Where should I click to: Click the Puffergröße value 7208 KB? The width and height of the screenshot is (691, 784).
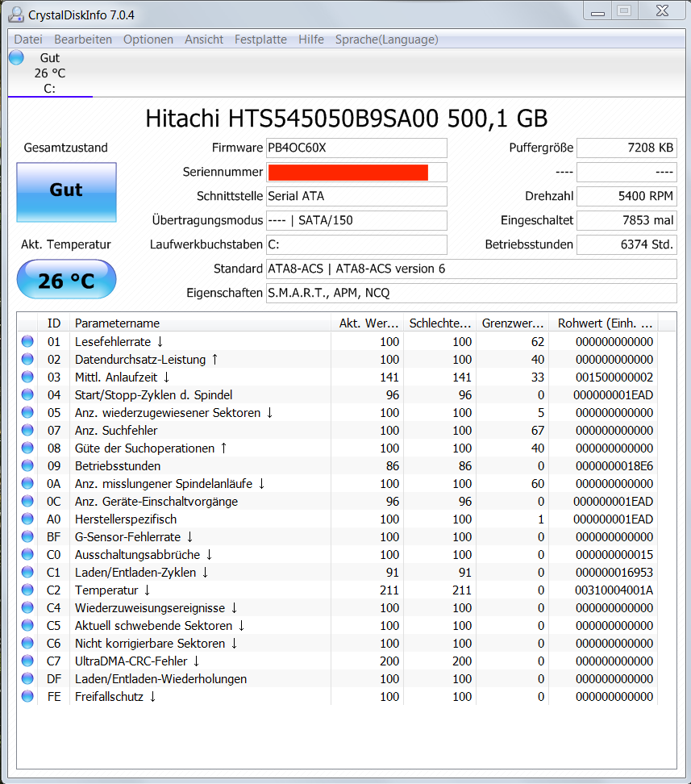[x=626, y=148]
